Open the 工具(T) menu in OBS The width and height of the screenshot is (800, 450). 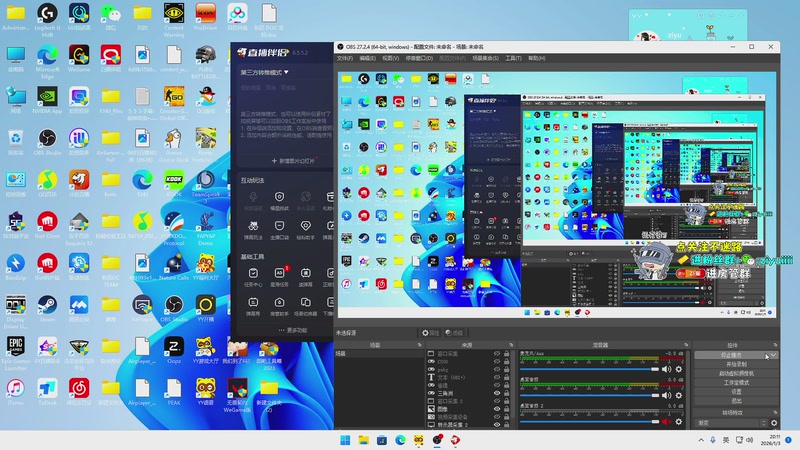tap(513, 58)
